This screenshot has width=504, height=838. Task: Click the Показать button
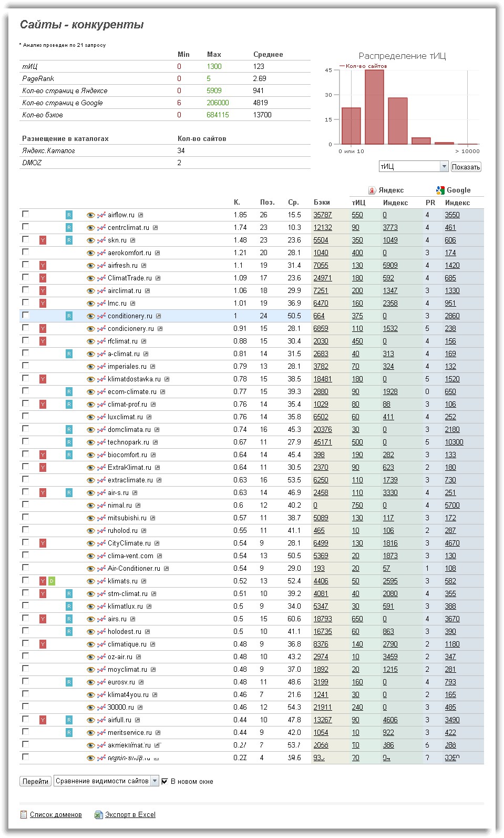click(x=466, y=167)
